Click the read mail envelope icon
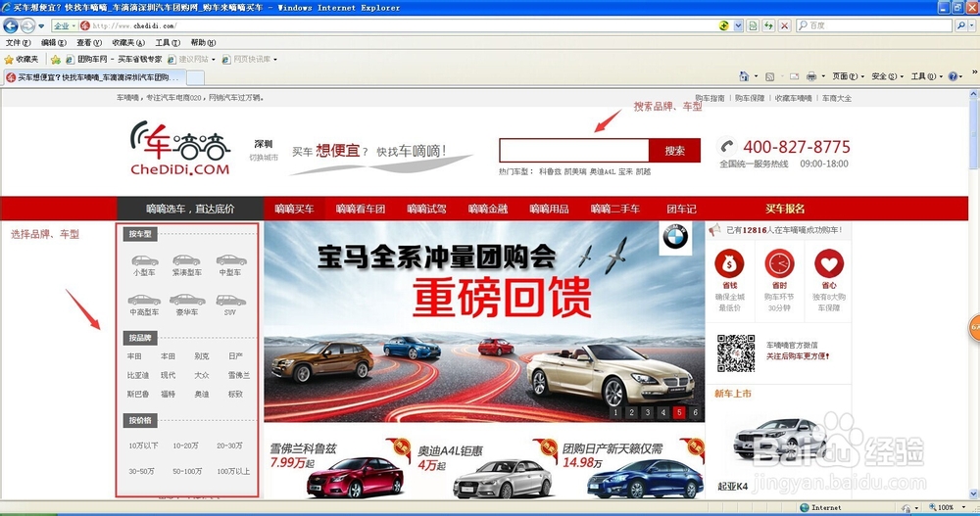Image resolution: width=980 pixels, height=516 pixels. click(x=794, y=76)
